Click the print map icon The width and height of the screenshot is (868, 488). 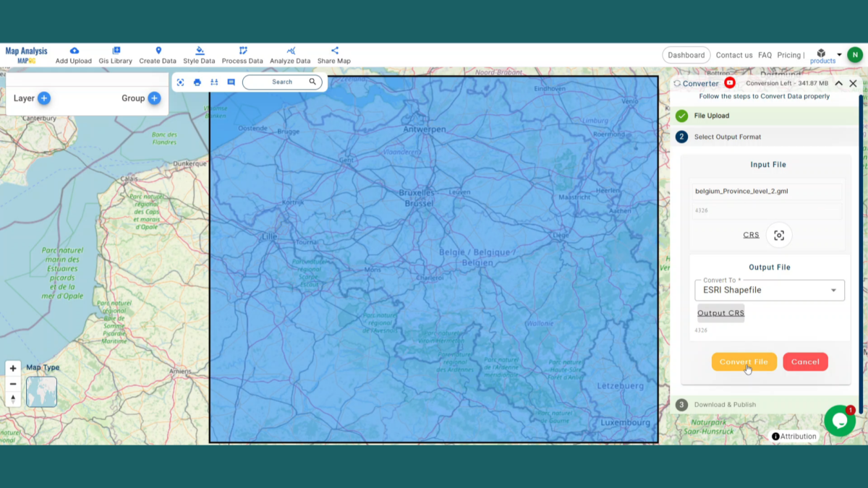pos(197,82)
